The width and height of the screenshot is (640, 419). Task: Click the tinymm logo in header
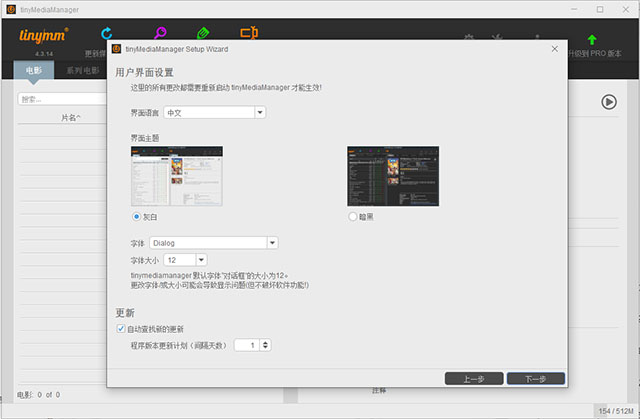(39, 38)
